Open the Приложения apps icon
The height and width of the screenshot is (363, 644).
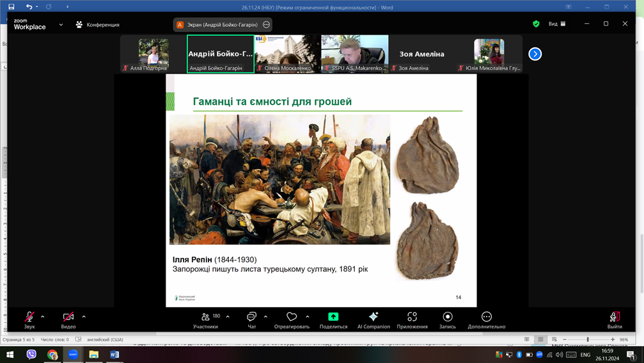[412, 318]
